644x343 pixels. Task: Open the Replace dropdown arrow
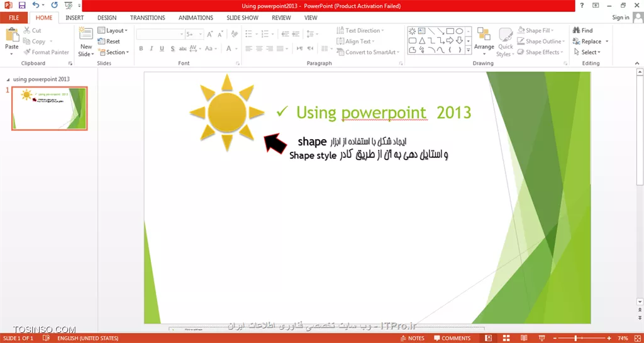pyautogui.click(x=607, y=42)
